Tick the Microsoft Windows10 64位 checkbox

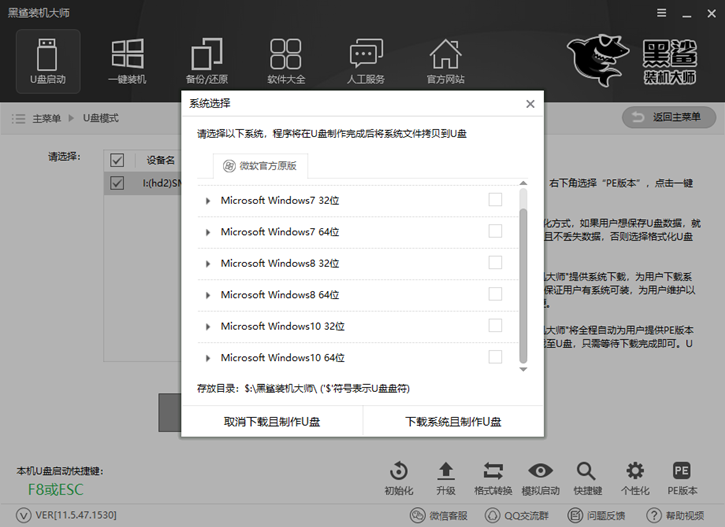495,357
